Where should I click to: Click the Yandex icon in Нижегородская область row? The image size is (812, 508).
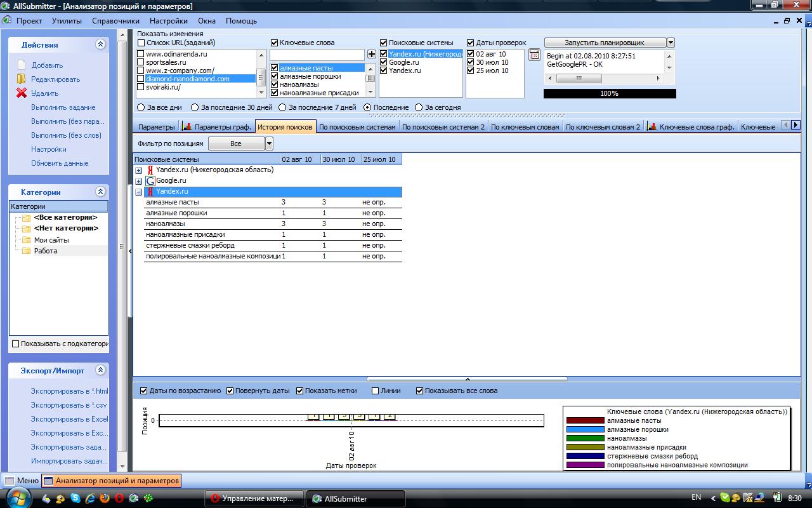150,170
